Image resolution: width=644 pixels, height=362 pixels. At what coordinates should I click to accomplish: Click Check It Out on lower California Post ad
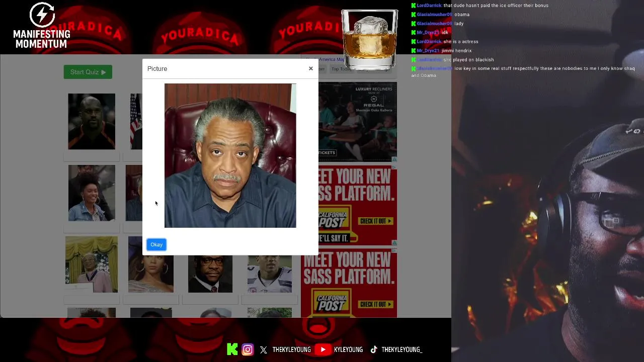pyautogui.click(x=376, y=305)
